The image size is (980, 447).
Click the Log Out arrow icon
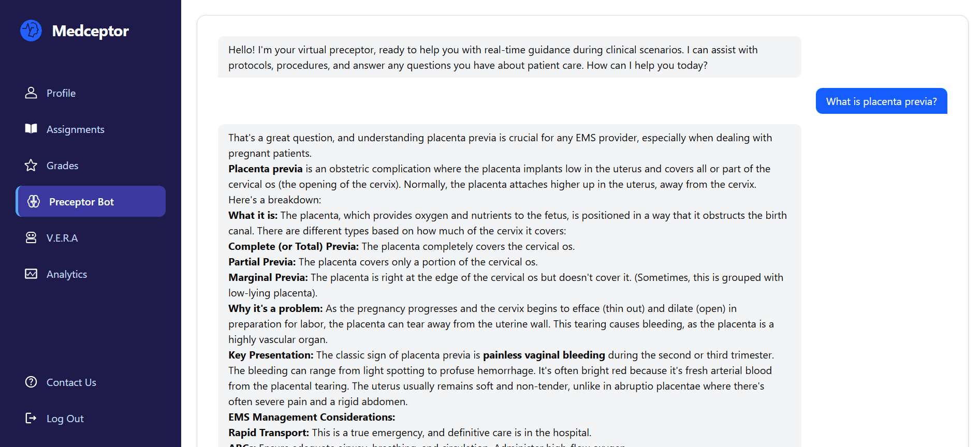tap(31, 419)
